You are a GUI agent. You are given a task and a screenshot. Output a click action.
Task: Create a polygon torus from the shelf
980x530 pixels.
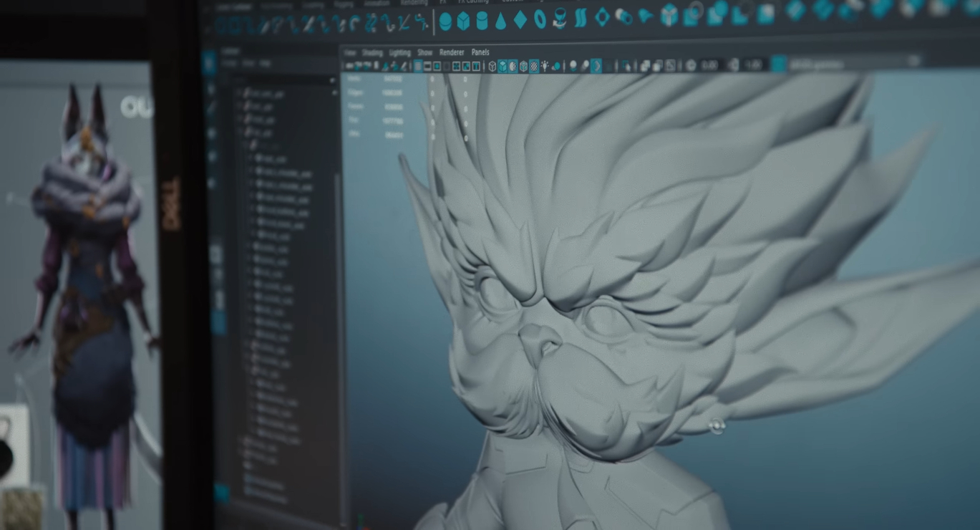pos(540,20)
